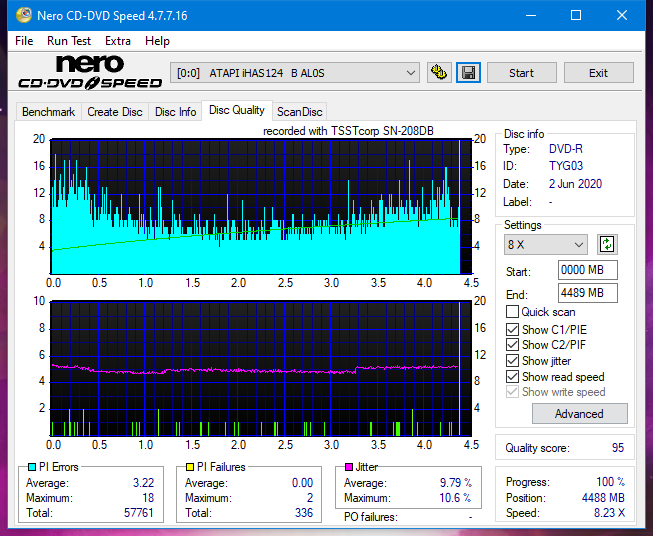This screenshot has width=653, height=536.
Task: Open the drive selection dropdown
Action: pyautogui.click(x=294, y=73)
